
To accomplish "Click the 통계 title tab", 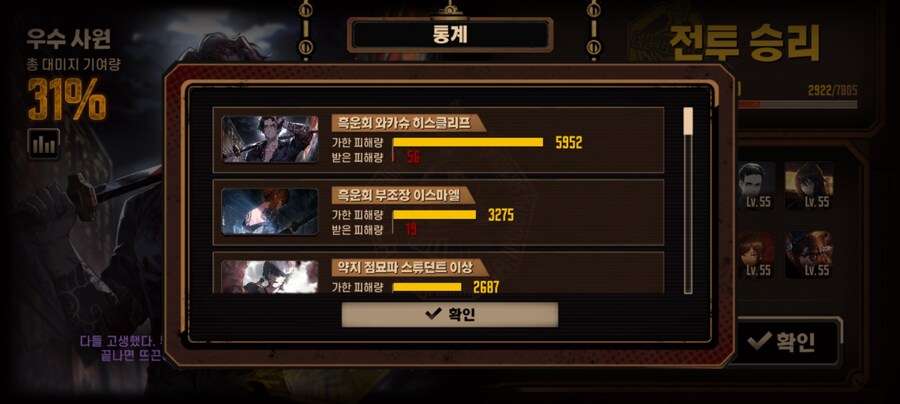I will 450,35.
